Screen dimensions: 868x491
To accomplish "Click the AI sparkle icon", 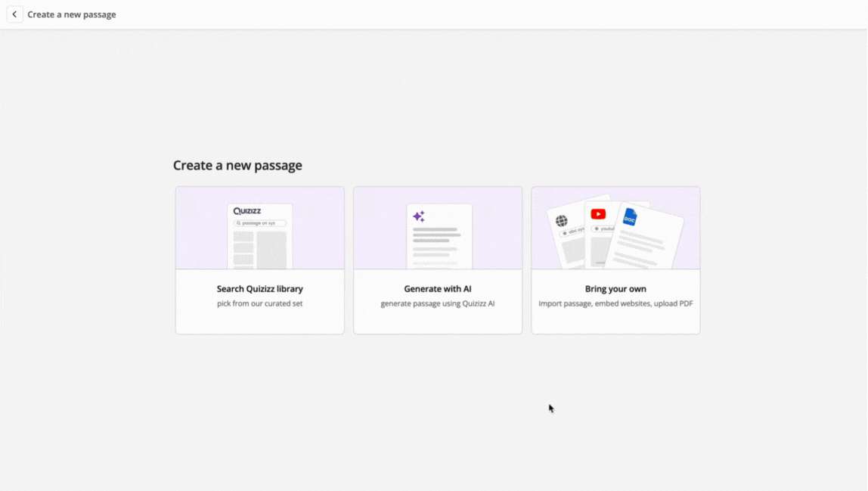I will click(x=419, y=216).
